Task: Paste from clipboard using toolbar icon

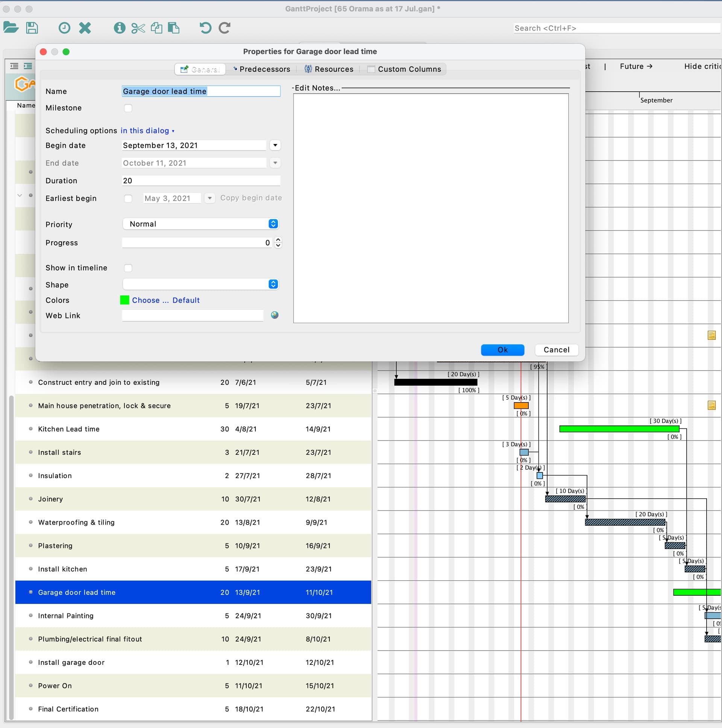Action: click(x=173, y=28)
